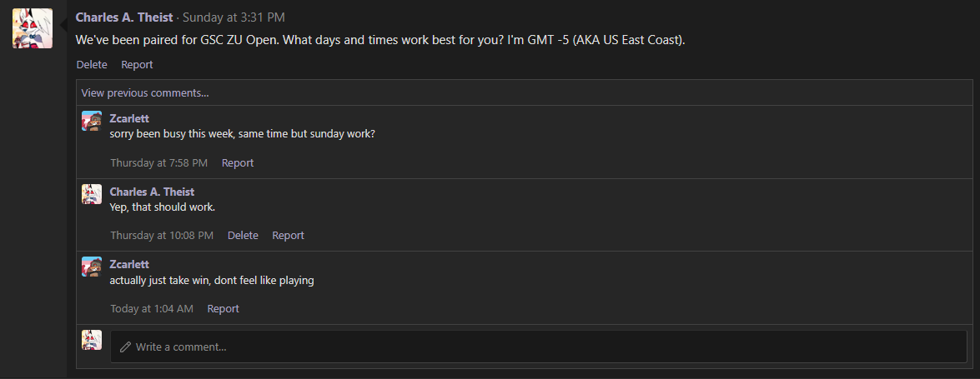The height and width of the screenshot is (379, 980).
Task: Click Zcarlett's avatar beside 'just take win' comment
Action: [x=92, y=267]
